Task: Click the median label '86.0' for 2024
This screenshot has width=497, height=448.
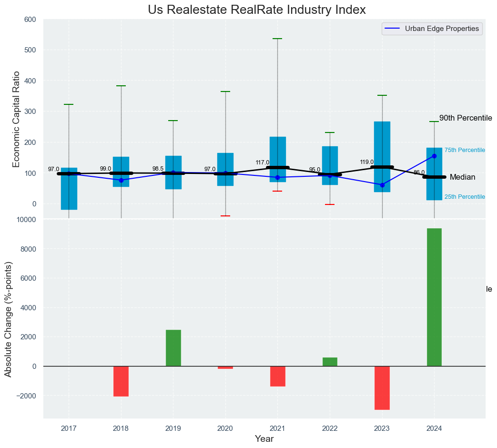Action: [x=419, y=172]
